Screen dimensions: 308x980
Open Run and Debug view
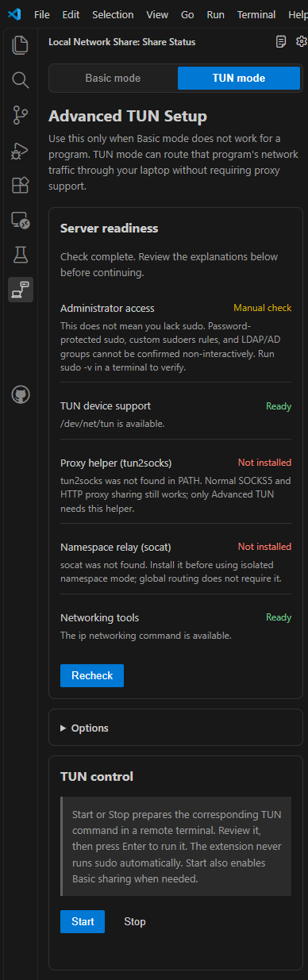21,150
